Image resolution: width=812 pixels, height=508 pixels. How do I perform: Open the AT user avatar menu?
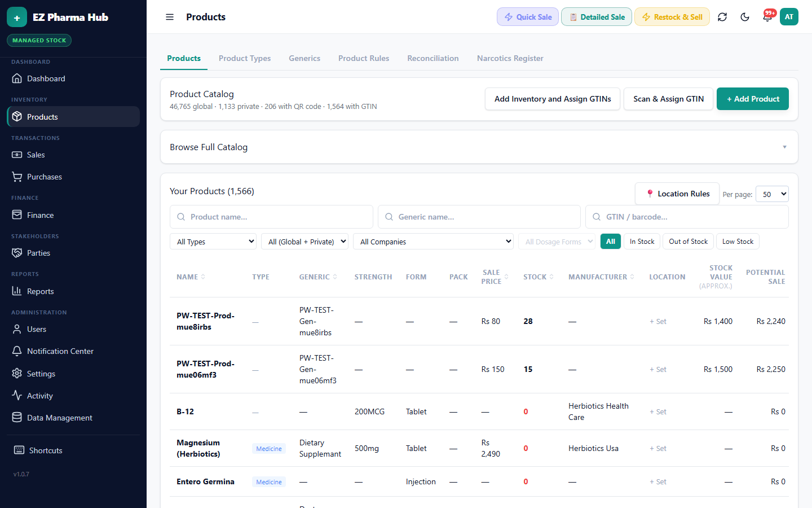click(x=789, y=17)
